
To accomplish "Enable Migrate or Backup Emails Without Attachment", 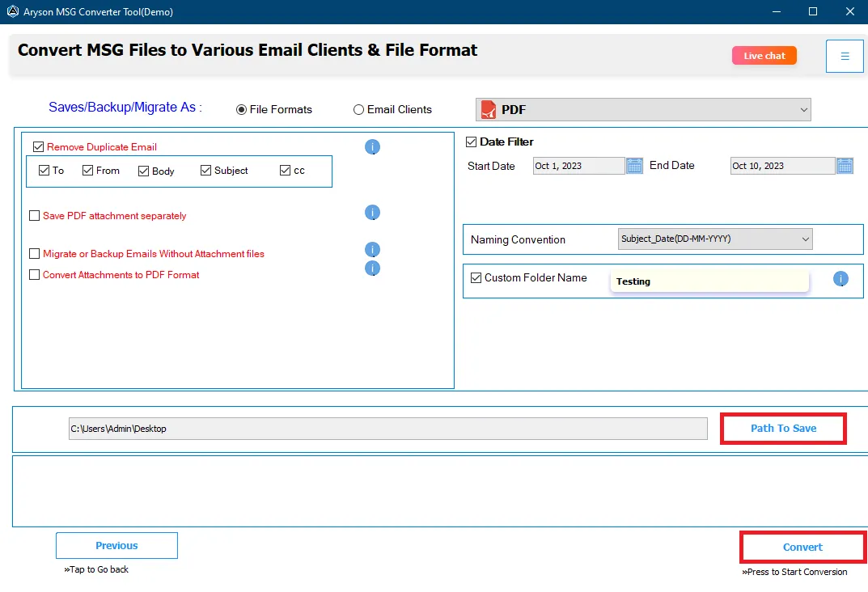I will (x=34, y=253).
